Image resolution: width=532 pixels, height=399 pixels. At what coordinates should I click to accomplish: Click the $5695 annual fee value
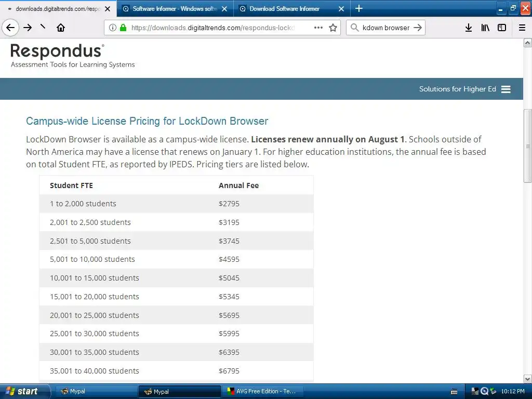pyautogui.click(x=229, y=315)
